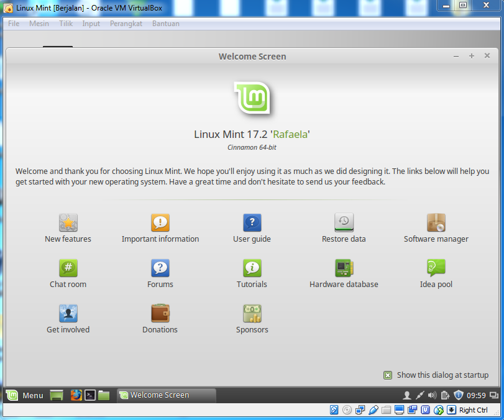Open the User guide question-mark icon
The height and width of the screenshot is (420, 504).
252,222
